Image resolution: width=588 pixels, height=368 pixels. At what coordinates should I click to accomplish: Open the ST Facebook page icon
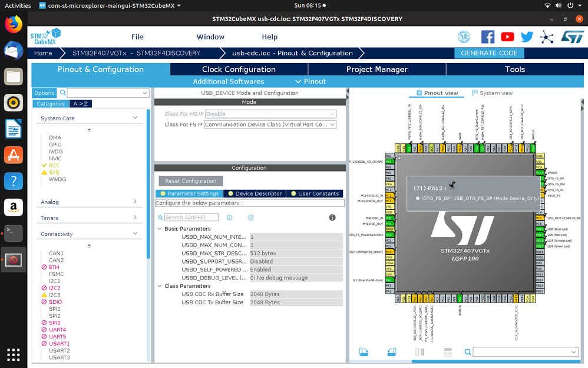(x=487, y=37)
